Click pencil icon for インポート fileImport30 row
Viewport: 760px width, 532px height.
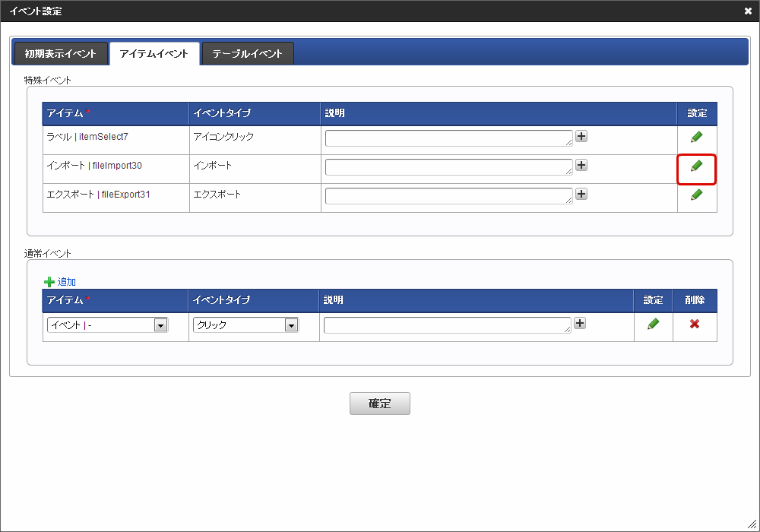click(x=696, y=166)
